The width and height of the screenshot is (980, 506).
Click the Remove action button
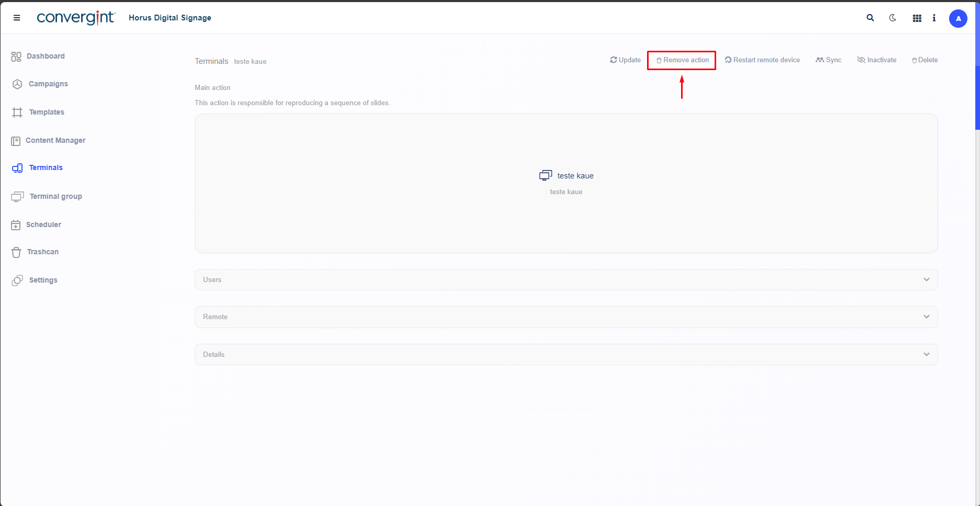(682, 60)
